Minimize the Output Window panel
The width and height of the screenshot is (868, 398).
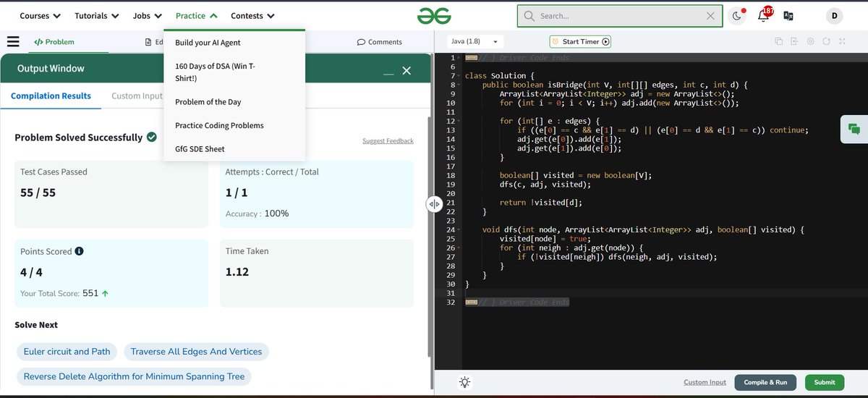[388, 72]
